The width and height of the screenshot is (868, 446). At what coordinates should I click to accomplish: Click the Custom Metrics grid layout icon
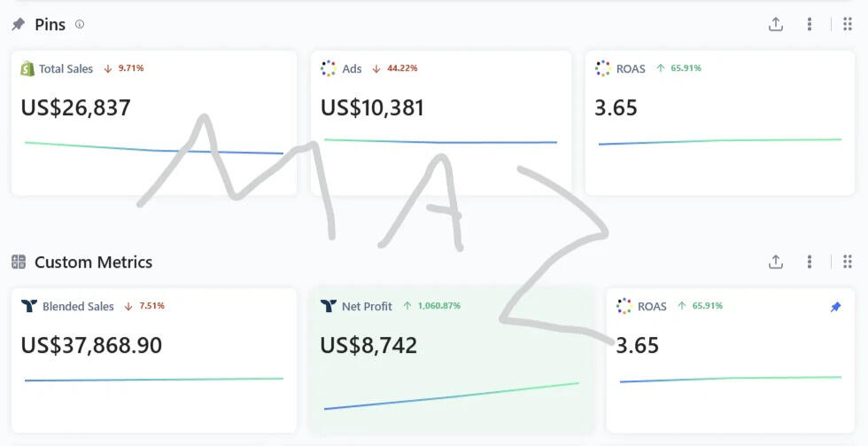[848, 262]
